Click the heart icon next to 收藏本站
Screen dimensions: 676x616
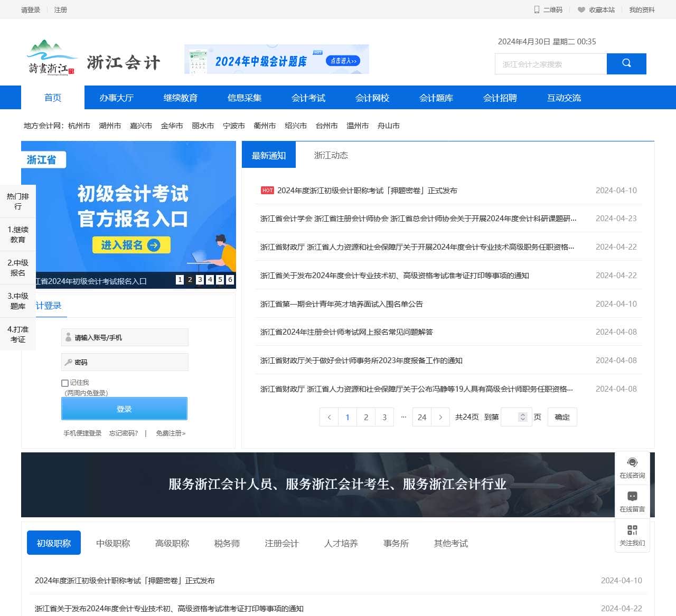(x=581, y=10)
